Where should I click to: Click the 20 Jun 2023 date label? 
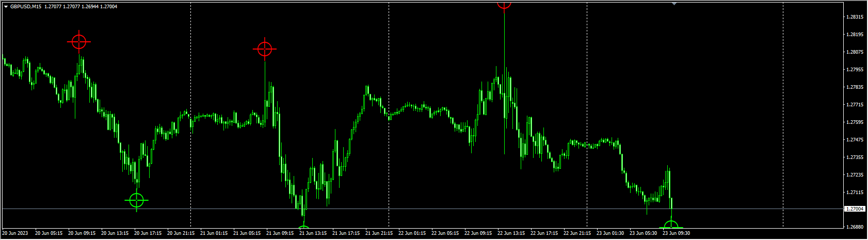tap(15, 233)
